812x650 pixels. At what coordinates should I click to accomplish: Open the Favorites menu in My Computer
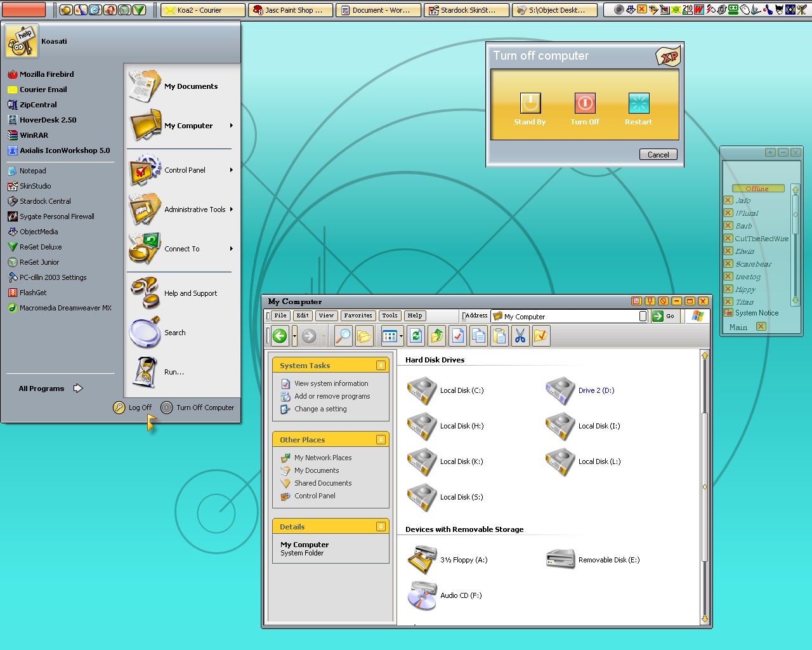tap(358, 315)
